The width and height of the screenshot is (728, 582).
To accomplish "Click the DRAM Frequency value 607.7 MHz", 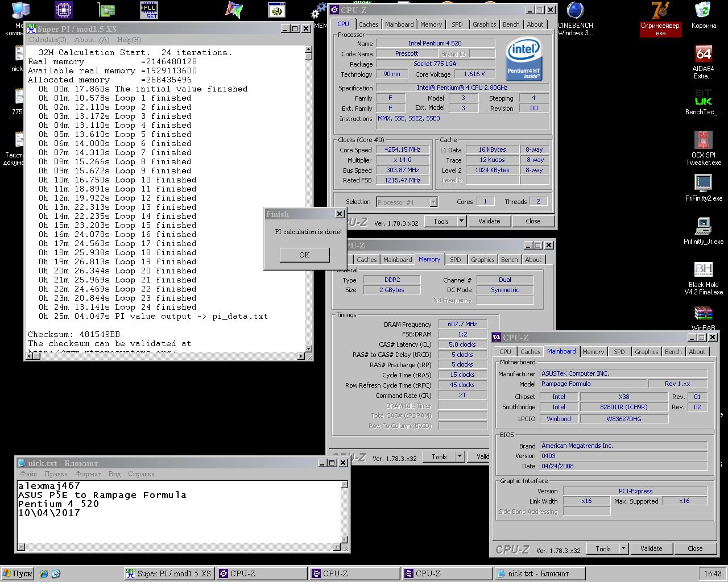I will tap(462, 324).
